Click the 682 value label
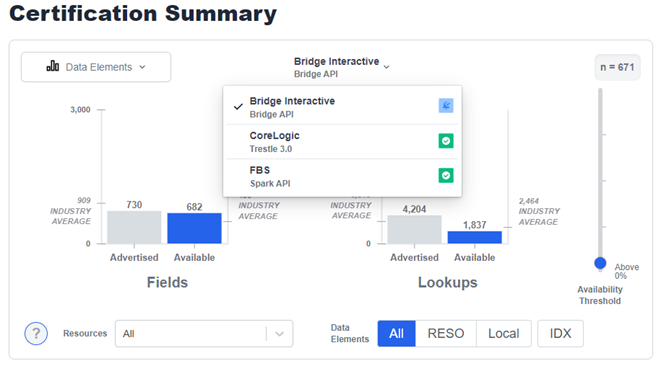The image size is (661, 366). [194, 207]
